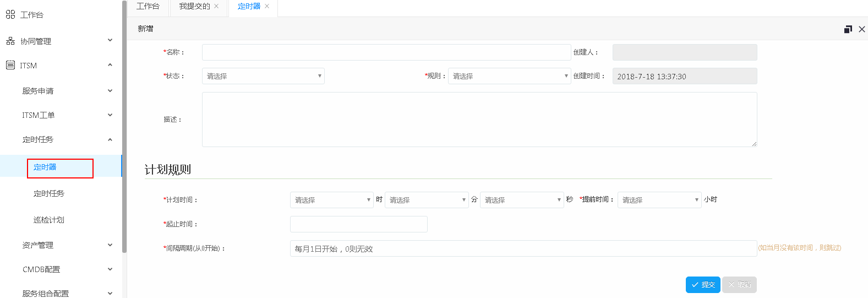Viewport: 868px width, 298px height.
Task: Expand the CMDB配置 submenu chevron
Action: tap(110, 269)
